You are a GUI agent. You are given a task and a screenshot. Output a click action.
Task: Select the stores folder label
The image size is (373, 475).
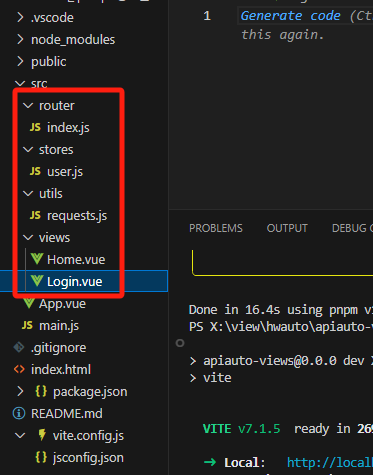click(x=56, y=149)
